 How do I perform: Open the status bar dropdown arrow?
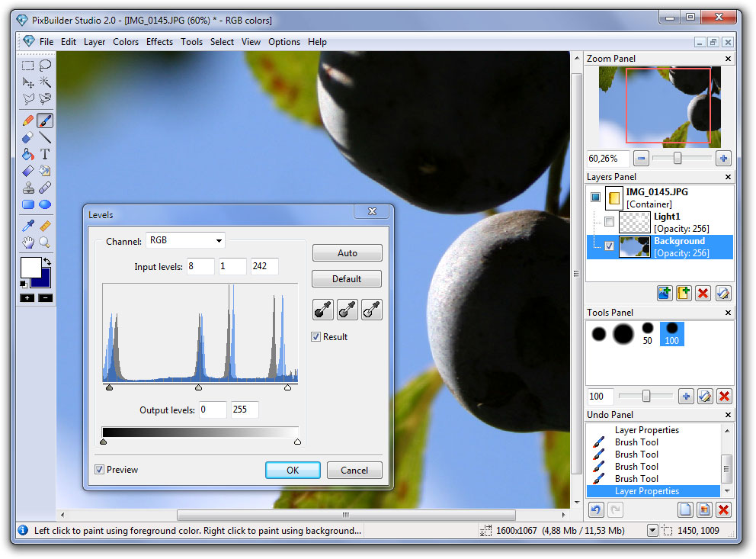click(x=652, y=531)
